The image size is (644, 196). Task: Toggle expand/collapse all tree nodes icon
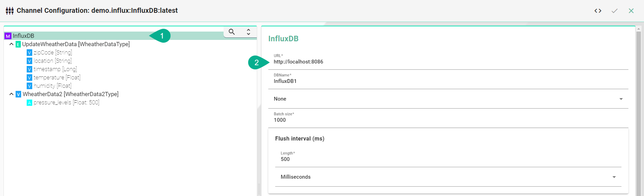tap(248, 32)
